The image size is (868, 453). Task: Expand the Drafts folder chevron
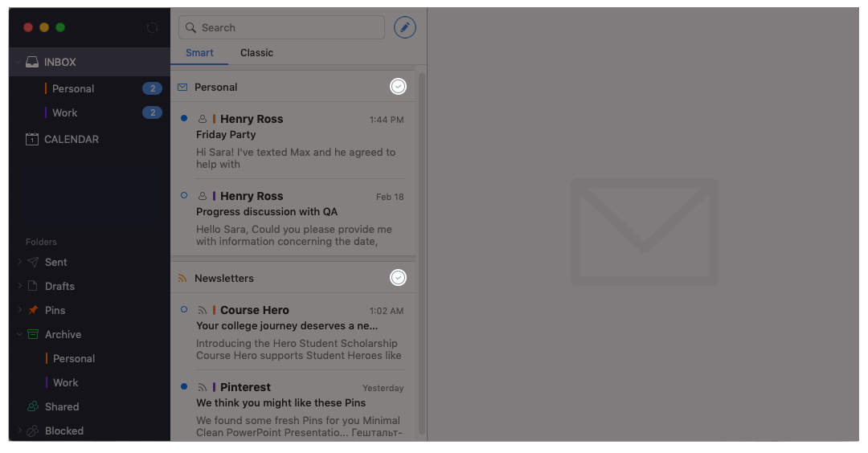click(20, 285)
